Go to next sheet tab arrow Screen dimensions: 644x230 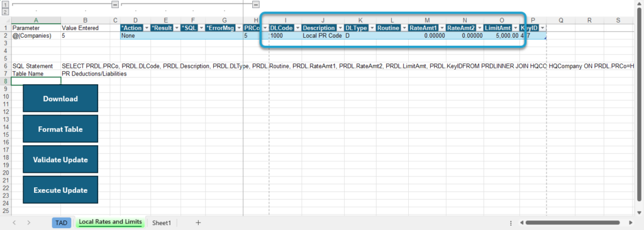(29, 222)
